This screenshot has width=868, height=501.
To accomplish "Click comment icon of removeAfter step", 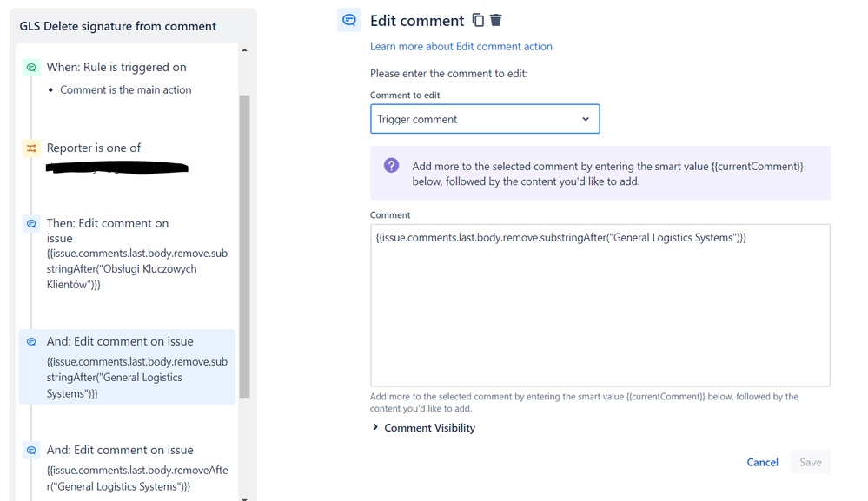I will point(31,450).
